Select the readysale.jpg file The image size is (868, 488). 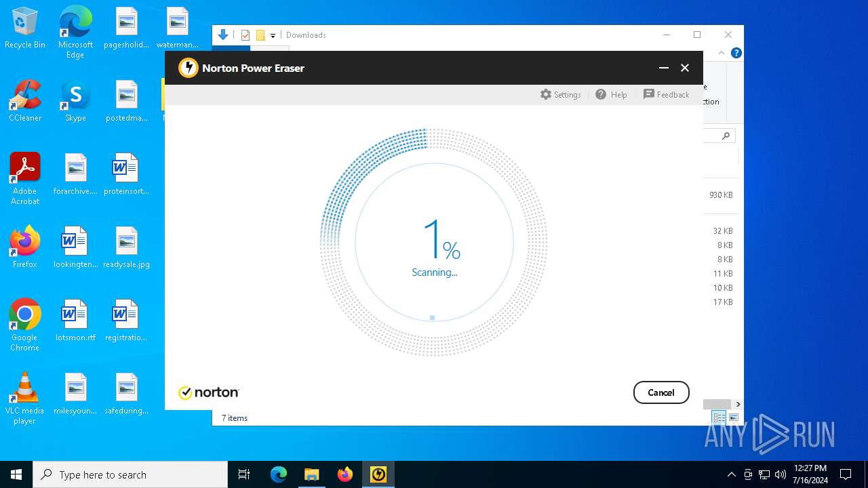[126, 248]
